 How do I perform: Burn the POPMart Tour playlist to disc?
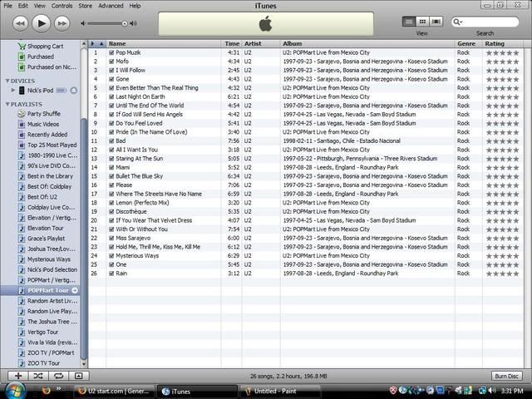coord(506,376)
